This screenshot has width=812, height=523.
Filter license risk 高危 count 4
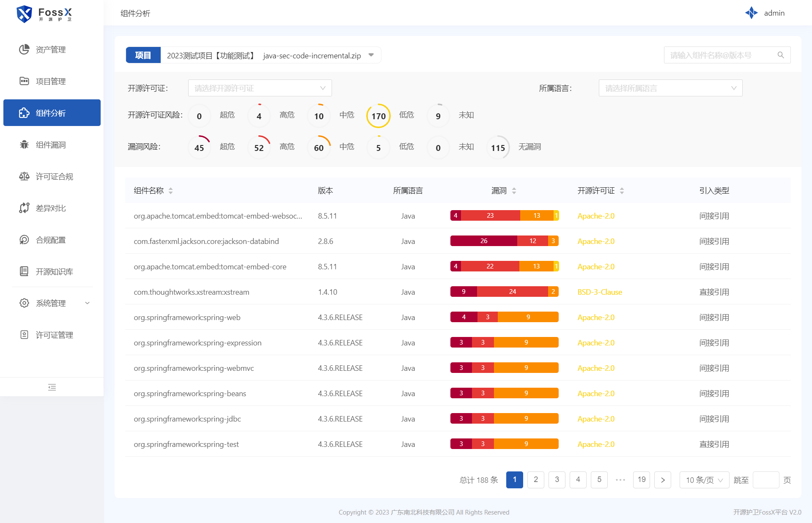(259, 115)
